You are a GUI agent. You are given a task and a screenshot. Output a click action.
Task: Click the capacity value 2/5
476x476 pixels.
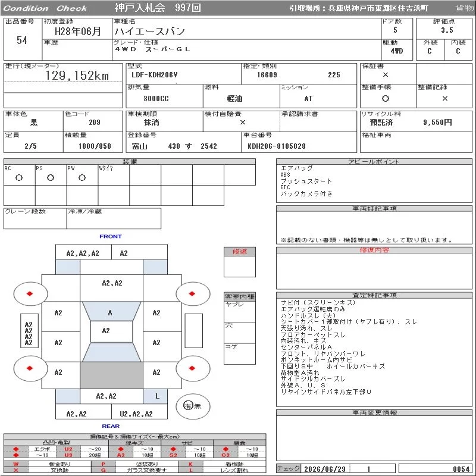[31, 146]
